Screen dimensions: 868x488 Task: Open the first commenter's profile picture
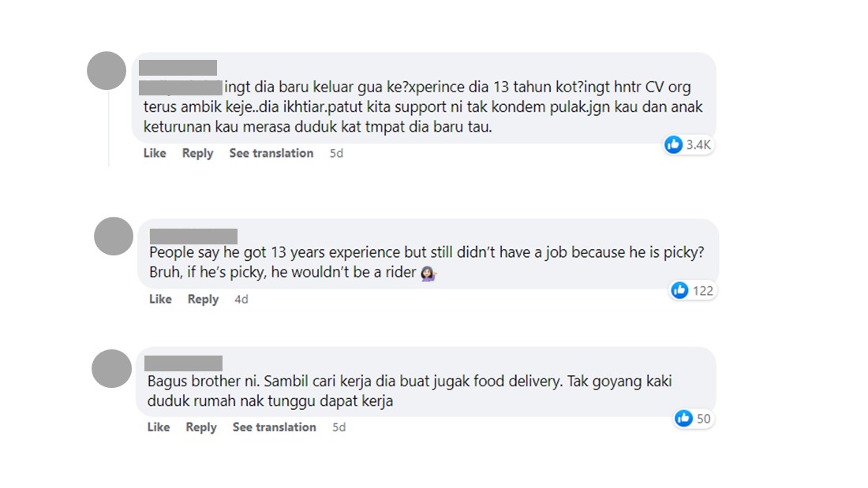pyautogui.click(x=107, y=71)
